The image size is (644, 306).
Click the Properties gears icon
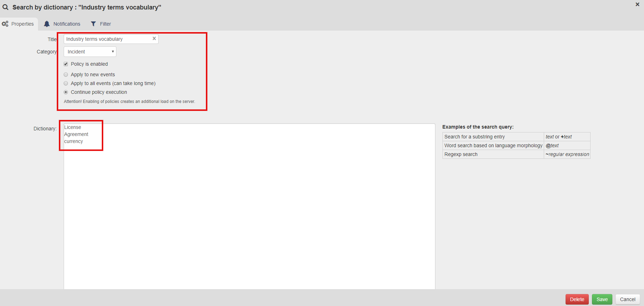5,24
